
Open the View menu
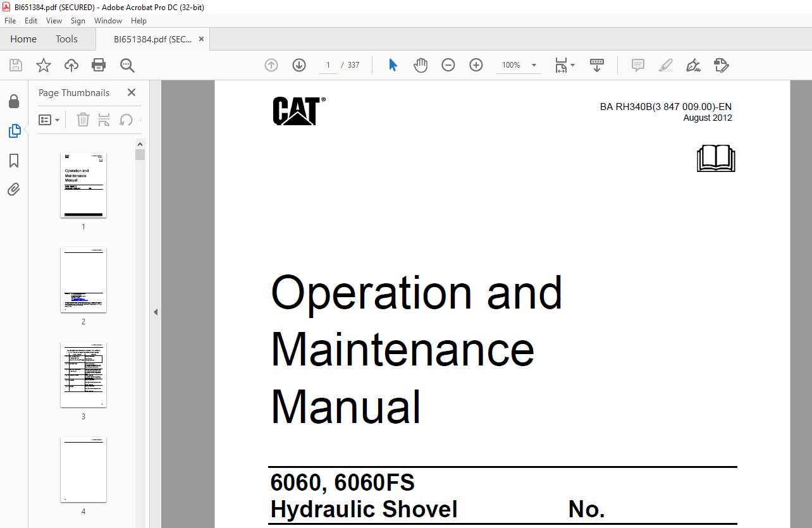click(x=54, y=21)
